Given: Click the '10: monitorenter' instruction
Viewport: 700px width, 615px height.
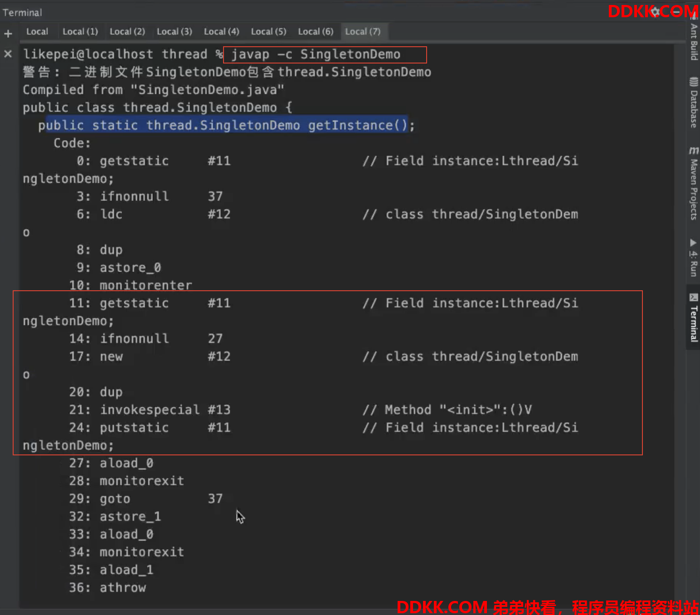Looking at the screenshot, I should coord(131,285).
